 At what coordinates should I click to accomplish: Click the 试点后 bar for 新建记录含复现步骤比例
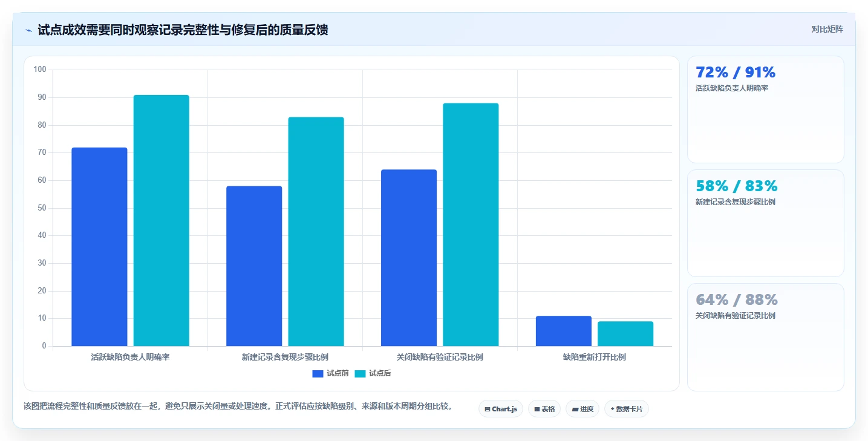(316, 232)
